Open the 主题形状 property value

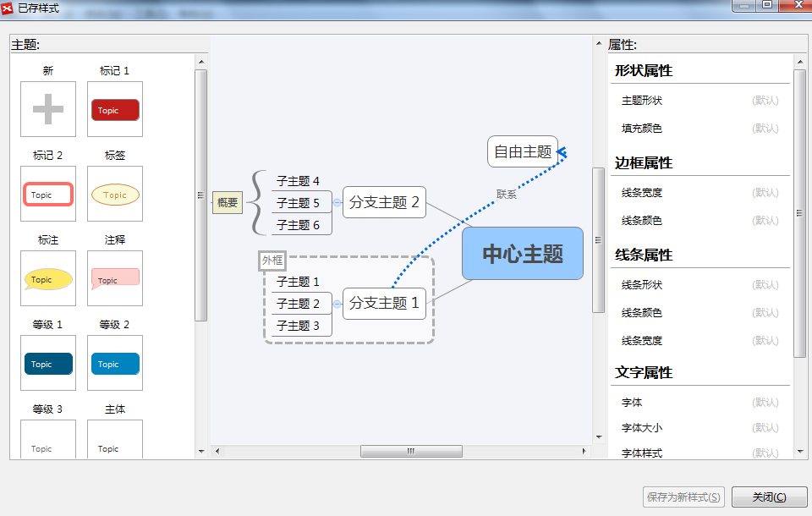click(x=765, y=101)
